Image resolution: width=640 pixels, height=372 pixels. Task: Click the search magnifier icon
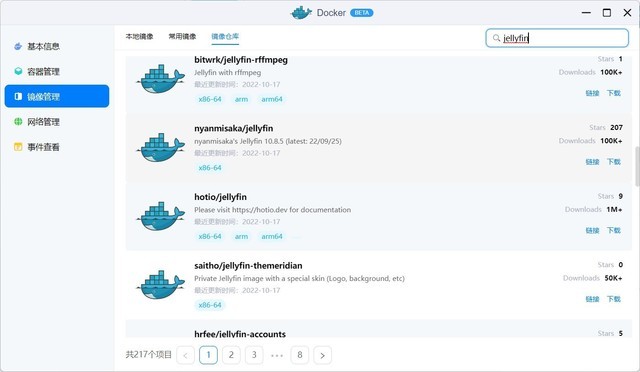coord(496,38)
